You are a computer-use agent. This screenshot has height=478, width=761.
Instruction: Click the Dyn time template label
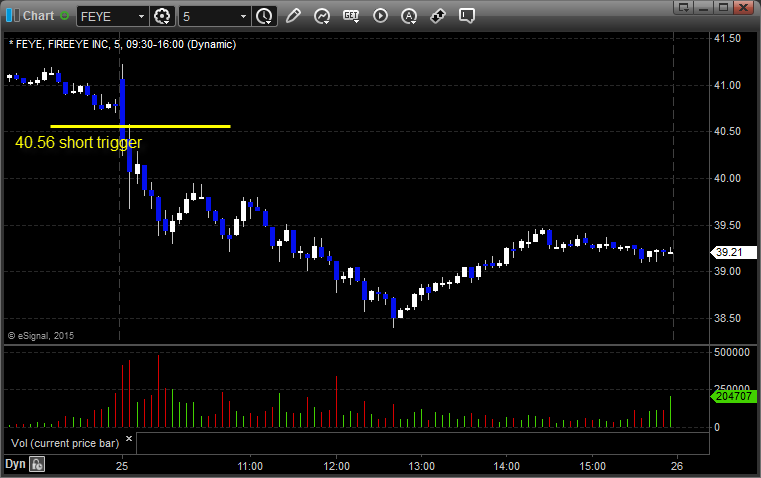[15, 464]
